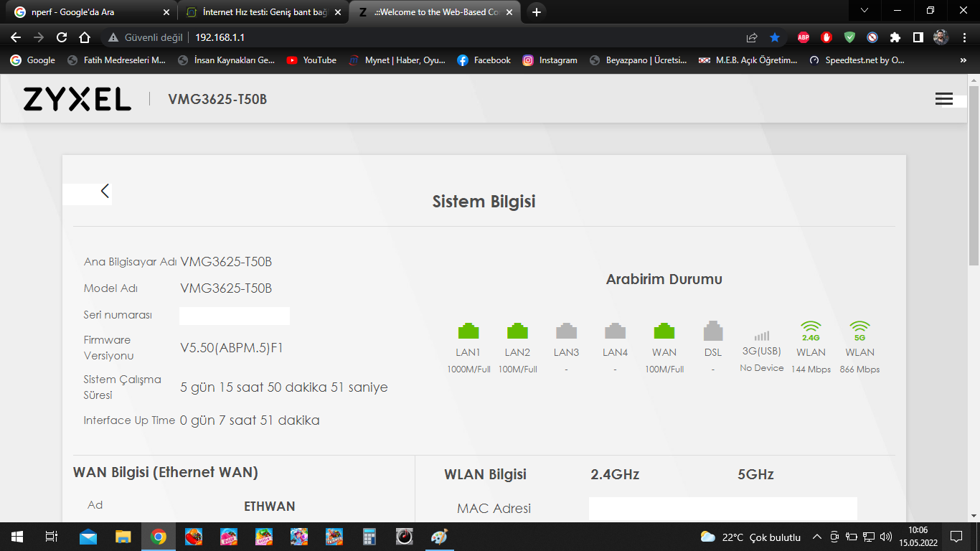The height and width of the screenshot is (551, 980).
Task: Open Task View on the taskbar
Action: pyautogui.click(x=52, y=537)
